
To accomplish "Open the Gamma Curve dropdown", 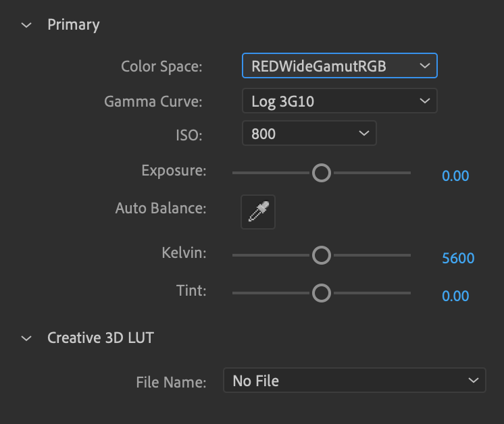I will point(340,101).
